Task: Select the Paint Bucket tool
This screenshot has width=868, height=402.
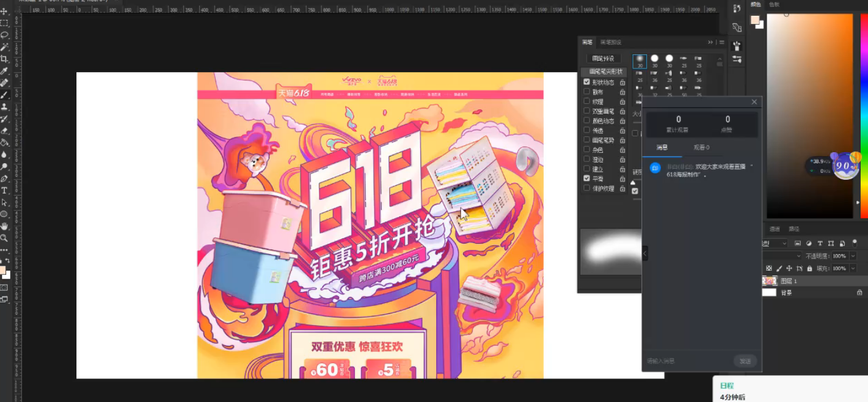Action: (x=4, y=142)
